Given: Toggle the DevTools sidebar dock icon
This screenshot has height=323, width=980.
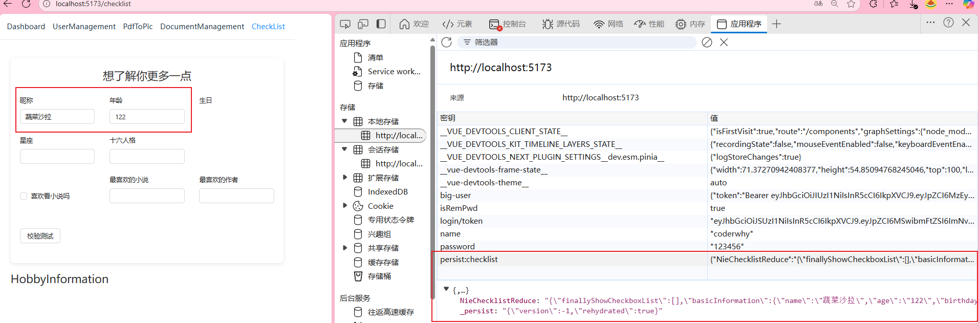Looking at the screenshot, I should (381, 24).
